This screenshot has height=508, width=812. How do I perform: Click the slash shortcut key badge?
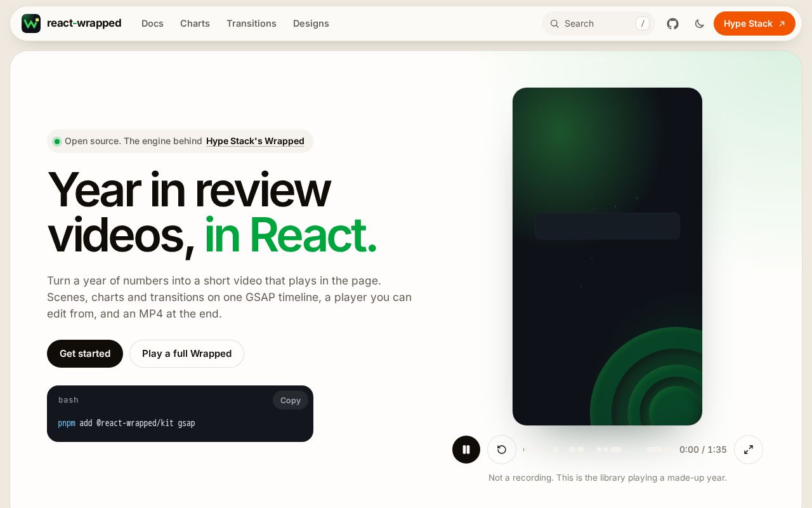pyautogui.click(x=643, y=23)
